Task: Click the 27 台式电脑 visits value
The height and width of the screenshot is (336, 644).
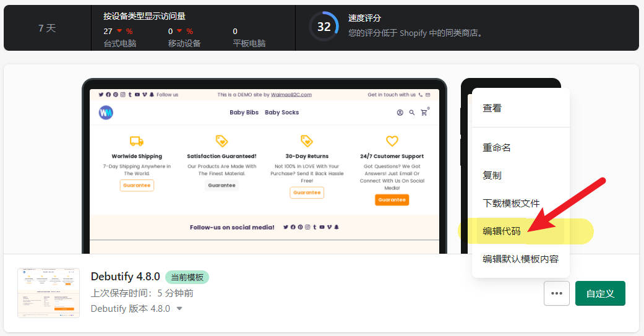Action: tap(108, 31)
